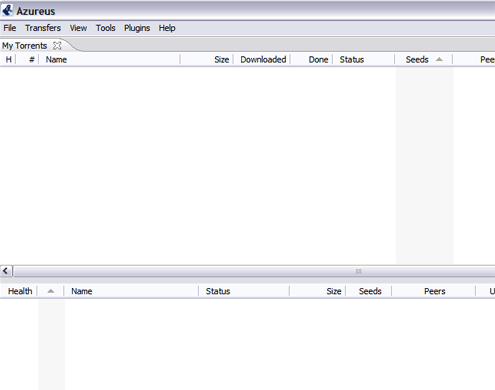This screenshot has width=495, height=390.
Task: Select the My Torrents tab
Action: pos(25,46)
